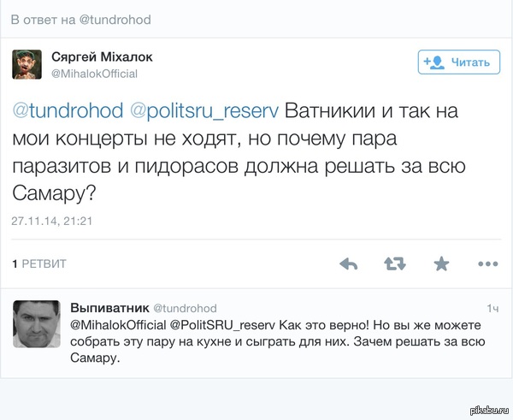Open the @MihalokOfficial mention in the reply
The image size is (513, 420).
(x=118, y=326)
